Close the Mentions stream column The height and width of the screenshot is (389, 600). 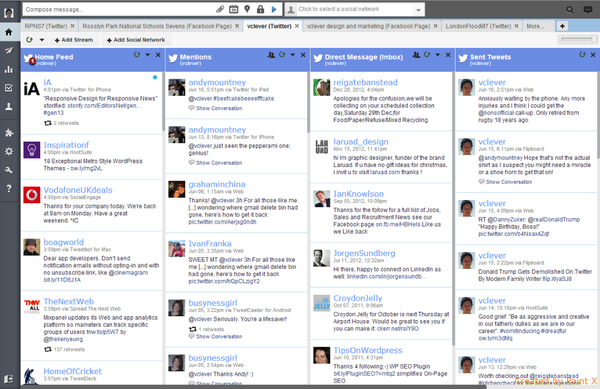303,55
